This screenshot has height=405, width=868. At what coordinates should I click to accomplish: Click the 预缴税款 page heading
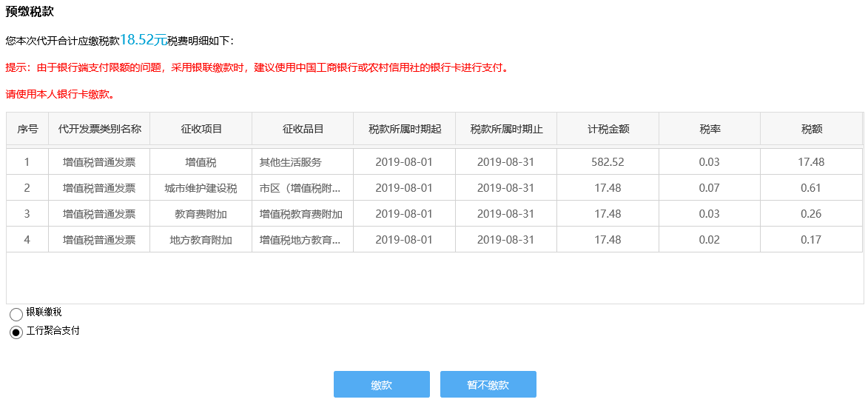(30, 11)
